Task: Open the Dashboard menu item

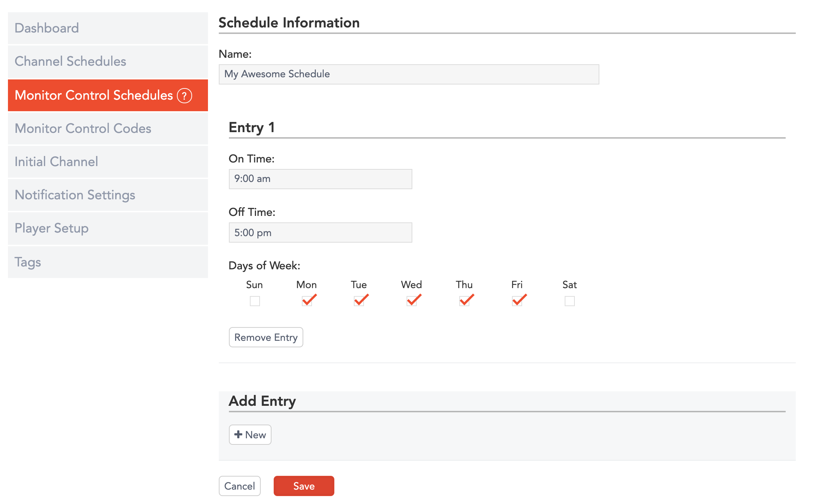Action: pyautogui.click(x=108, y=28)
